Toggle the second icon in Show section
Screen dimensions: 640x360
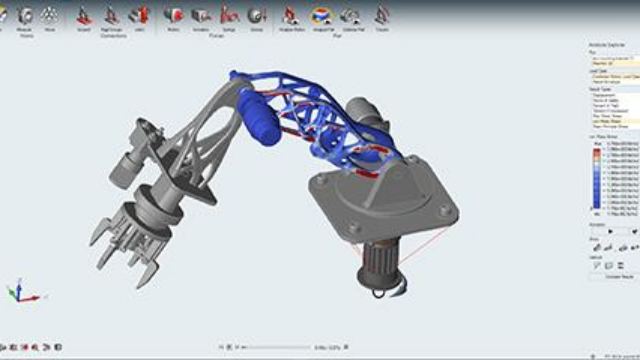[x=609, y=247]
